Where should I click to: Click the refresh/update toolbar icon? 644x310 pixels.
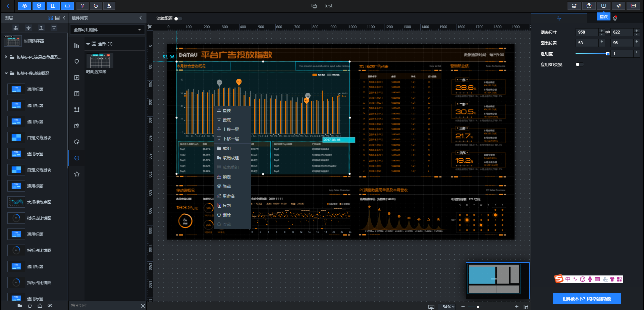click(96, 6)
